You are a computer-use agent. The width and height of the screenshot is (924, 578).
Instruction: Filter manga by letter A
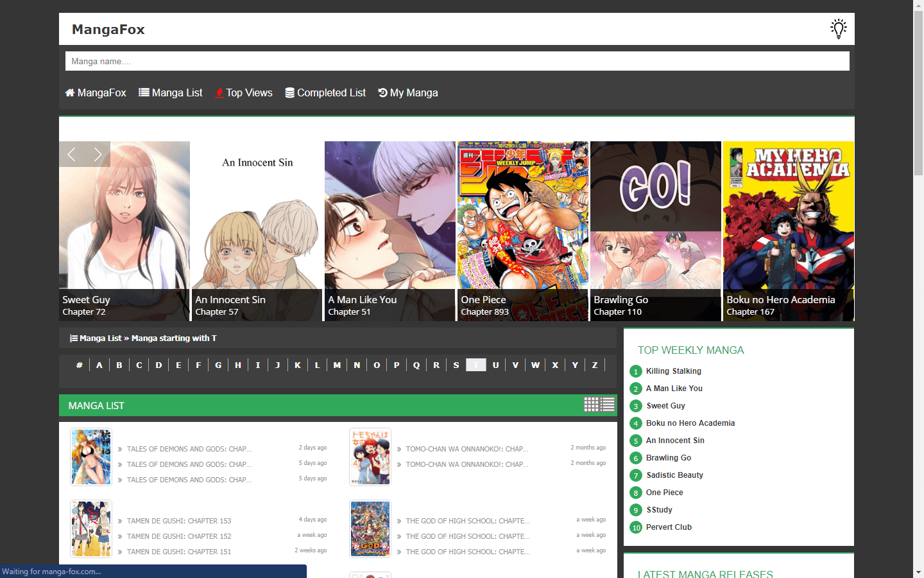[x=99, y=365]
